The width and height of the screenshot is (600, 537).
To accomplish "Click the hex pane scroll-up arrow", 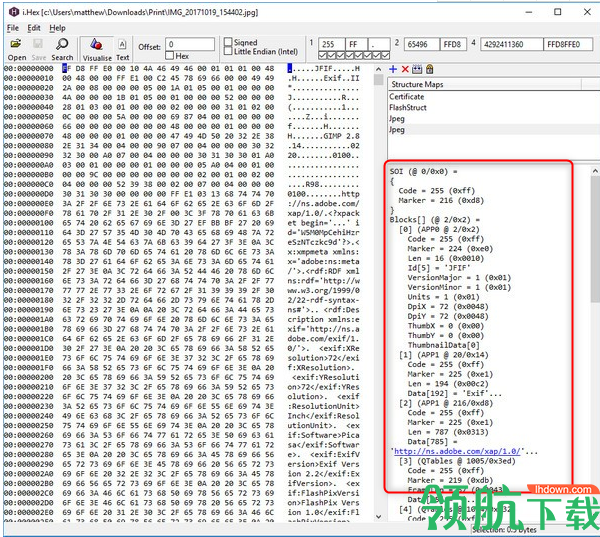I will (378, 69).
